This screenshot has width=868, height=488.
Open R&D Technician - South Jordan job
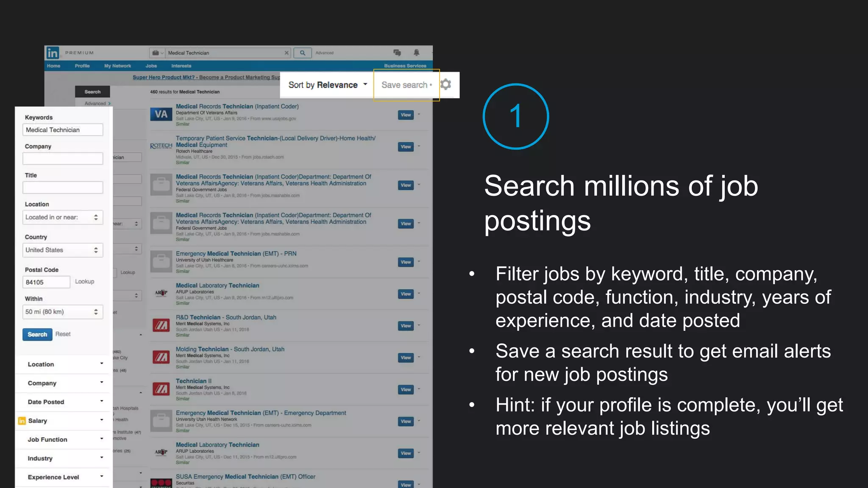(x=226, y=317)
